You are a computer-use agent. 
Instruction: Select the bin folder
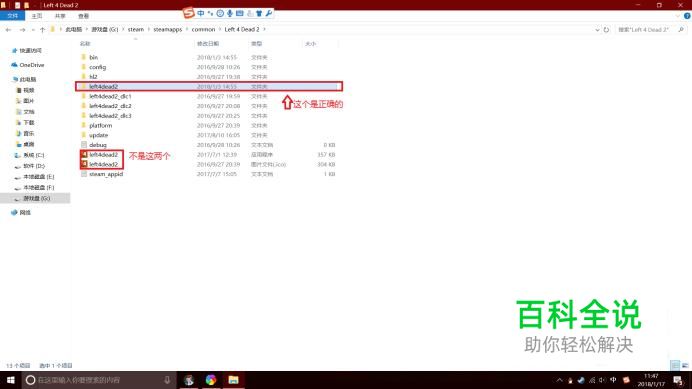(x=93, y=57)
